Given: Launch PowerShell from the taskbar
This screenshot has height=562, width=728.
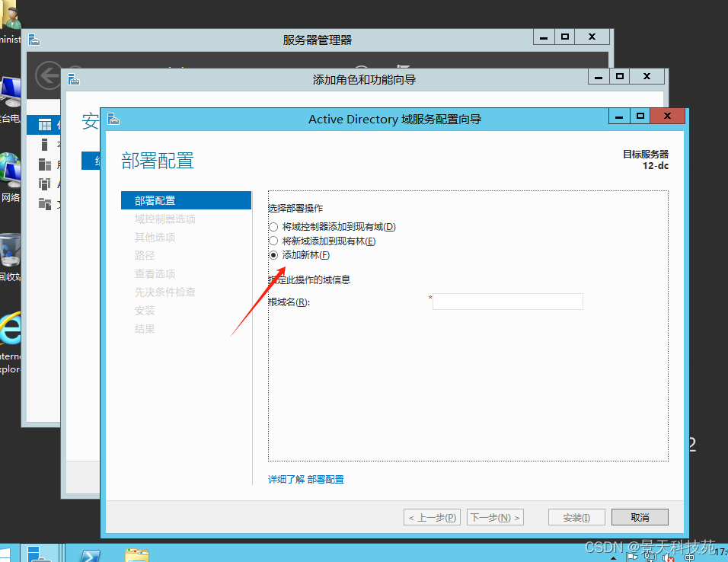Looking at the screenshot, I should [91, 555].
